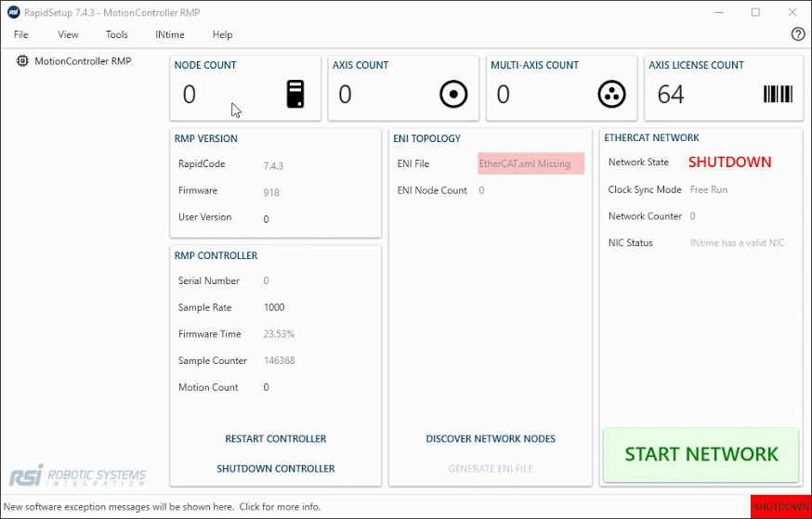Viewport: 812px width, 519px height.
Task: Click the Serial Number label
Action: click(x=209, y=281)
